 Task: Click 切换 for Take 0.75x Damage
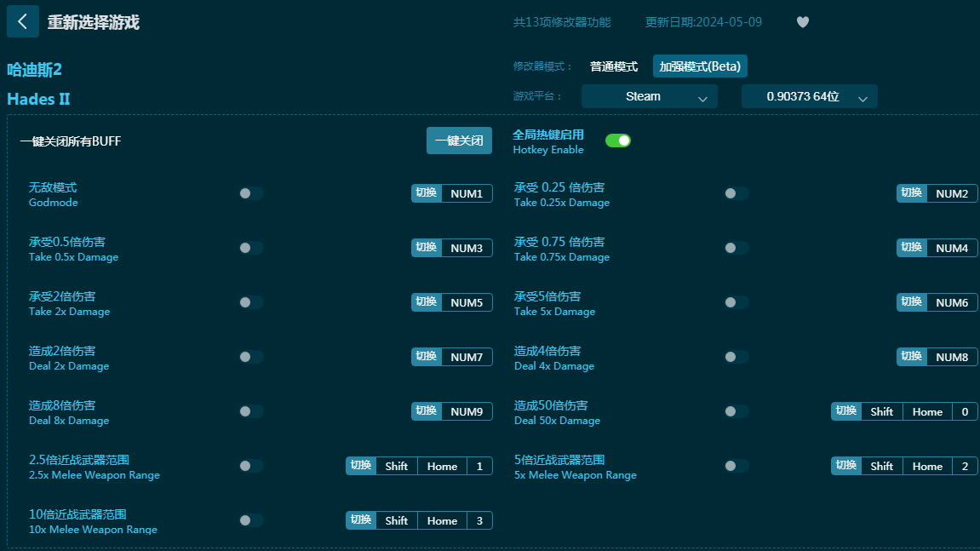click(x=911, y=248)
